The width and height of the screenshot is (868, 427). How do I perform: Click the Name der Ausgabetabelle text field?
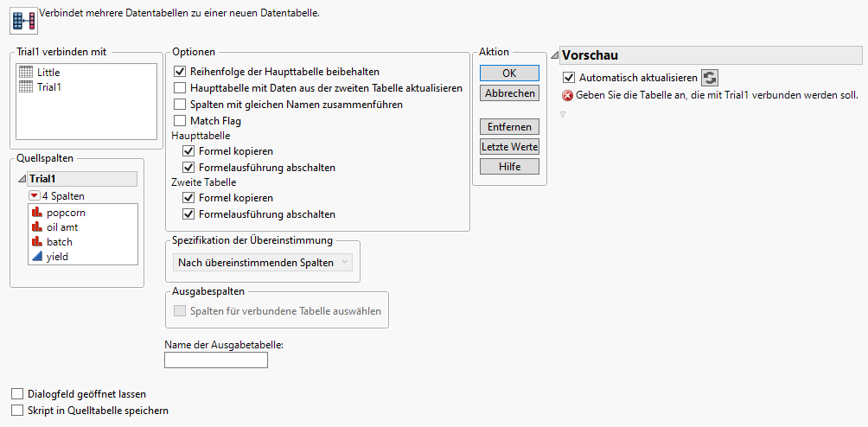[x=216, y=360]
